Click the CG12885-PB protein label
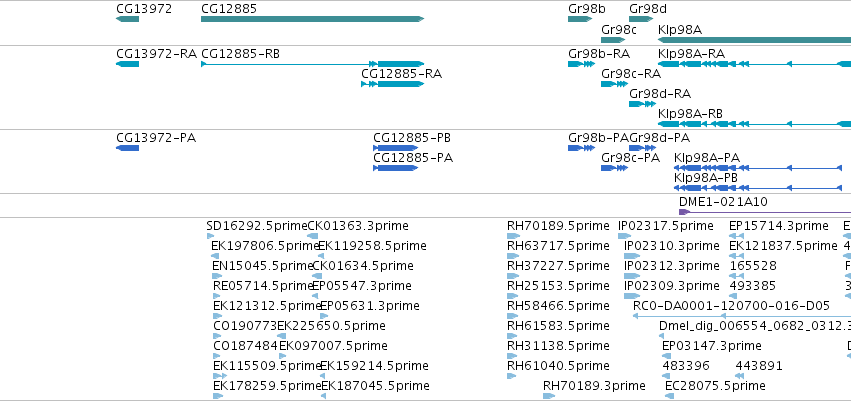 [412, 138]
